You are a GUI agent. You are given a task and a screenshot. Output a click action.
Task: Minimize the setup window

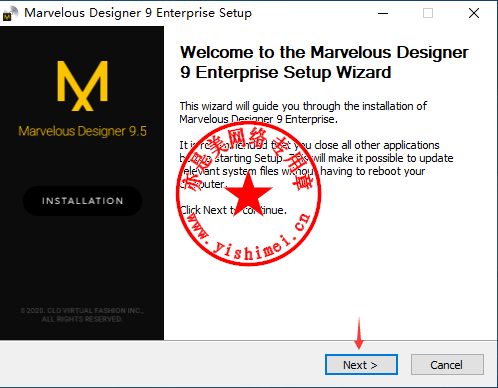tap(383, 13)
